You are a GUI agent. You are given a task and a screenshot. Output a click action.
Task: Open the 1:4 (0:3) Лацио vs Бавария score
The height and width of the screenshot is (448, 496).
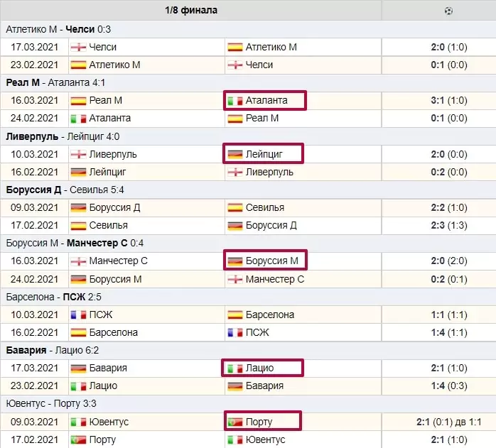[448, 386]
